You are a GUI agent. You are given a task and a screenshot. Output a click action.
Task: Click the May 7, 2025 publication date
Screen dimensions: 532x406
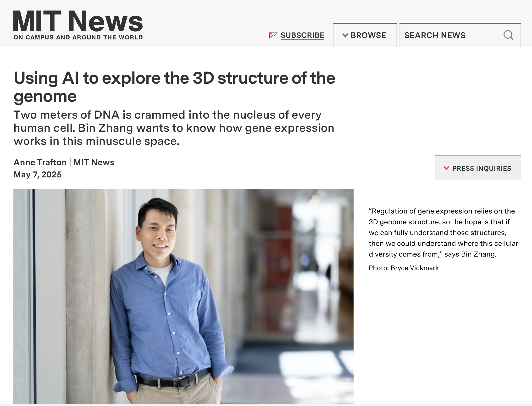coord(38,175)
